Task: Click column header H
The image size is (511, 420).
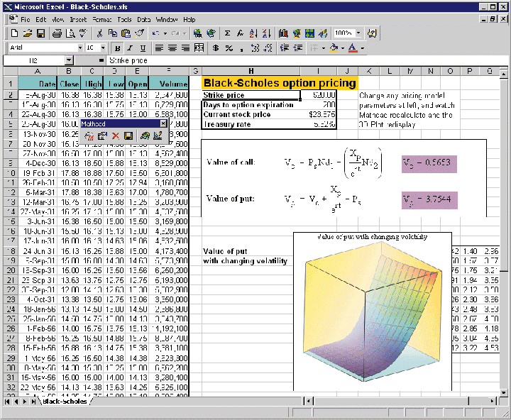Action: [251, 72]
